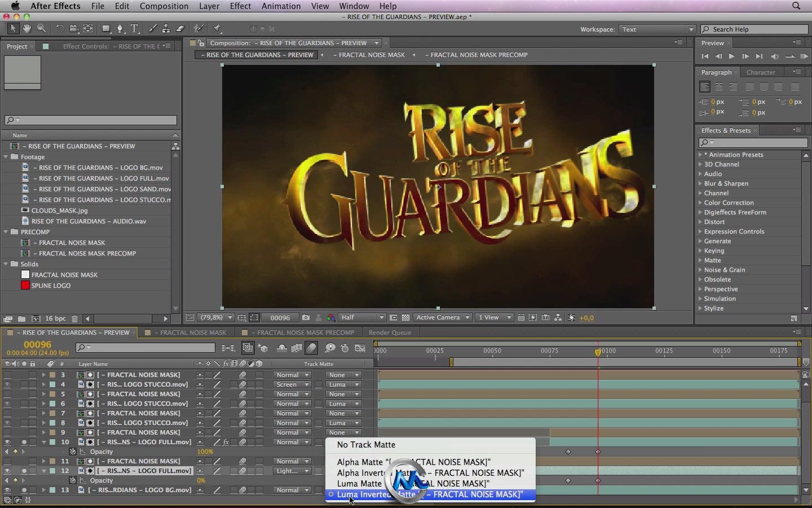The width and height of the screenshot is (812, 508).
Task: Select the Rectangle shape tool
Action: pos(106,28)
